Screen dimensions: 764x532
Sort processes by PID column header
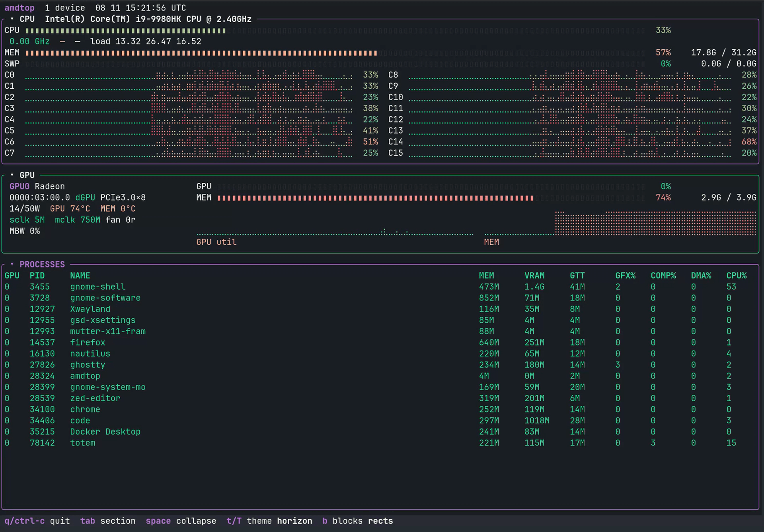click(37, 276)
